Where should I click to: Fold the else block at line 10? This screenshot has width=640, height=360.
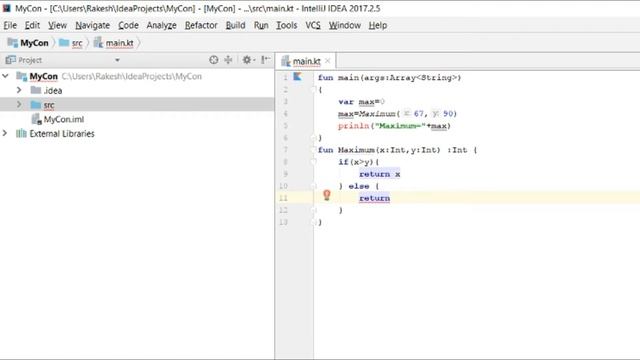tap(314, 186)
